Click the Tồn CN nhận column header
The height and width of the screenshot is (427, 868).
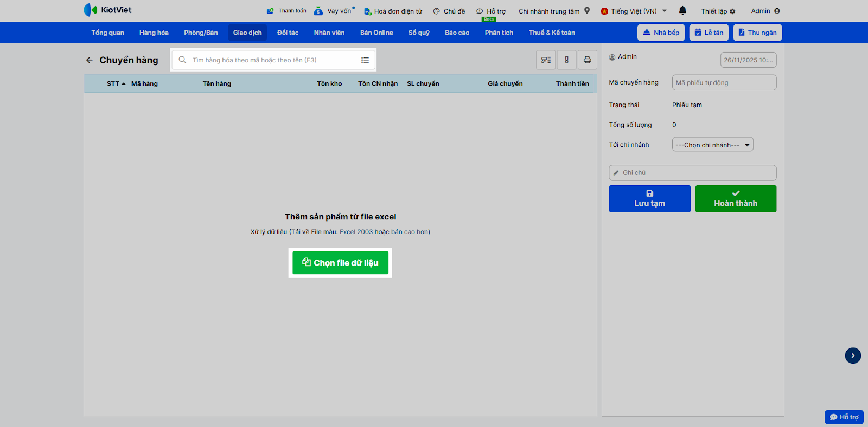coord(378,83)
